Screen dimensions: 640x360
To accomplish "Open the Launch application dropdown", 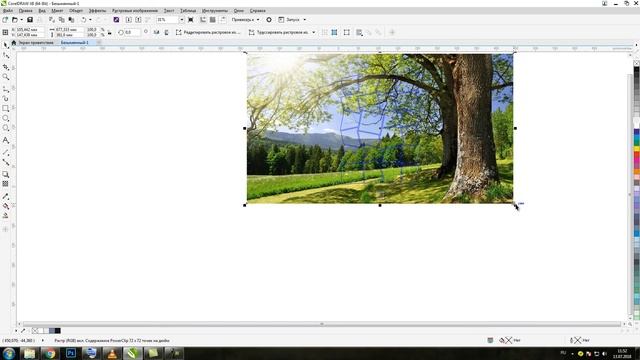I will click(292, 20).
